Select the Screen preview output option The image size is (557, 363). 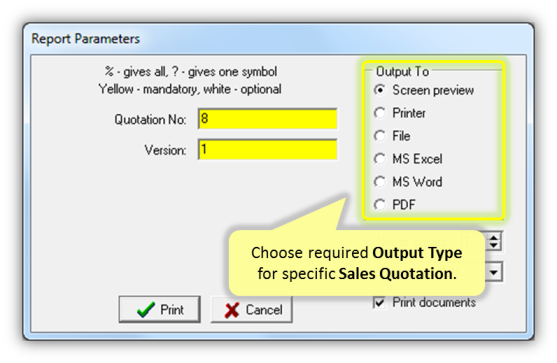(380, 90)
